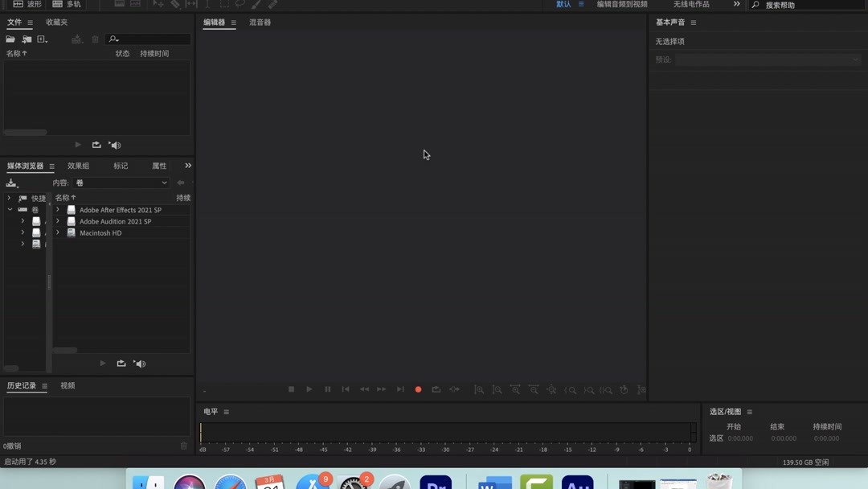
Task: Toggle loop playback in the transport controls
Action: point(436,389)
